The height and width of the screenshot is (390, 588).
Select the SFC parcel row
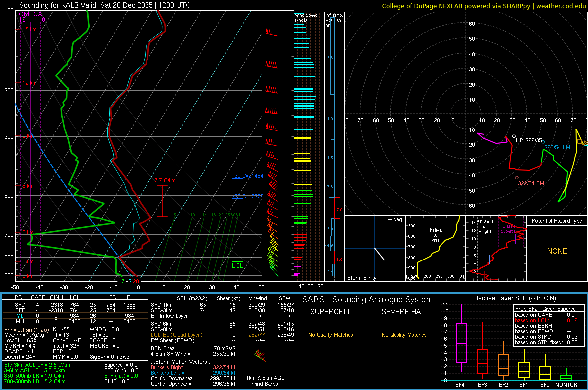75,305
